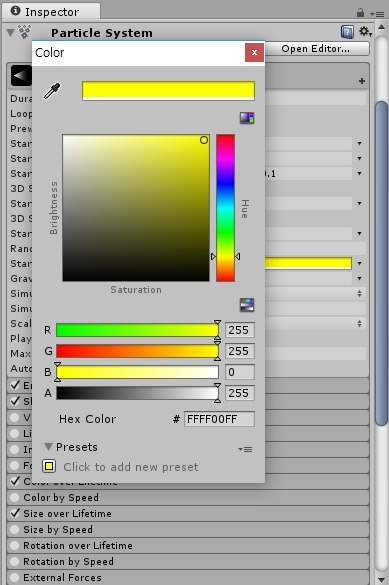Click the B channel slider
The height and width of the screenshot is (585, 389).
(137, 372)
